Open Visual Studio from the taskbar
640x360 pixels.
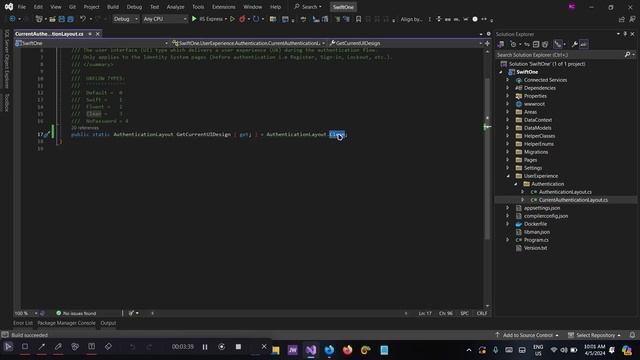(x=311, y=350)
